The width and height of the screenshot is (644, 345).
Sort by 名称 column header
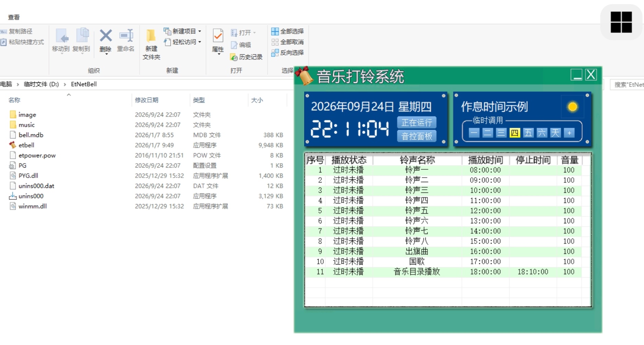pos(14,100)
